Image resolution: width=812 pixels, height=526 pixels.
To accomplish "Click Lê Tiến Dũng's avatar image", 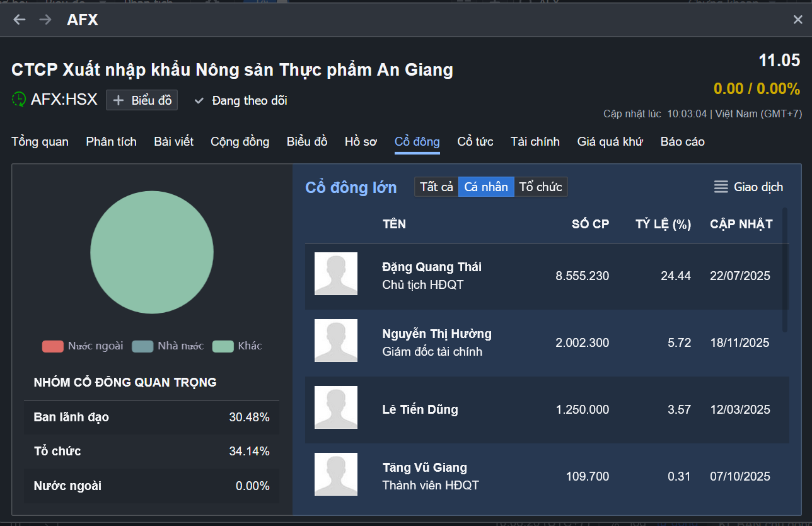I will coord(336,407).
